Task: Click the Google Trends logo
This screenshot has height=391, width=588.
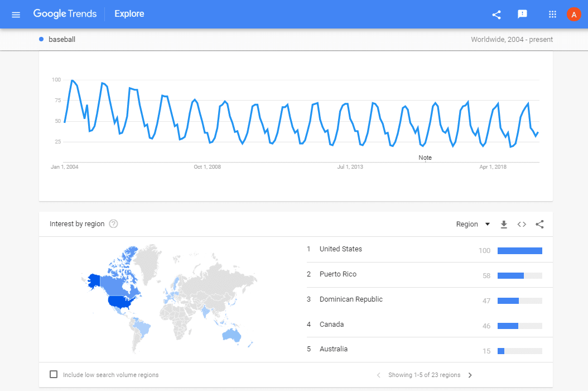Action: point(65,14)
